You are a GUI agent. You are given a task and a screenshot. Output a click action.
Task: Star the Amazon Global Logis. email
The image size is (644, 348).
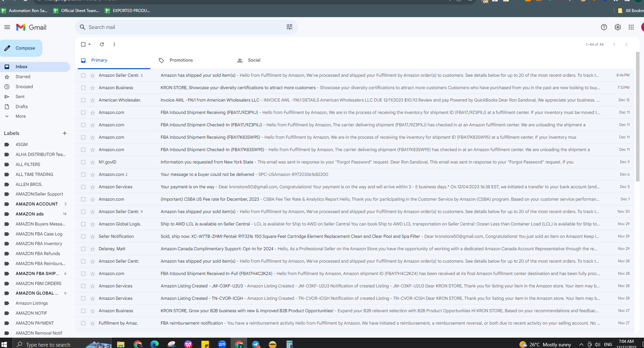coord(93,224)
